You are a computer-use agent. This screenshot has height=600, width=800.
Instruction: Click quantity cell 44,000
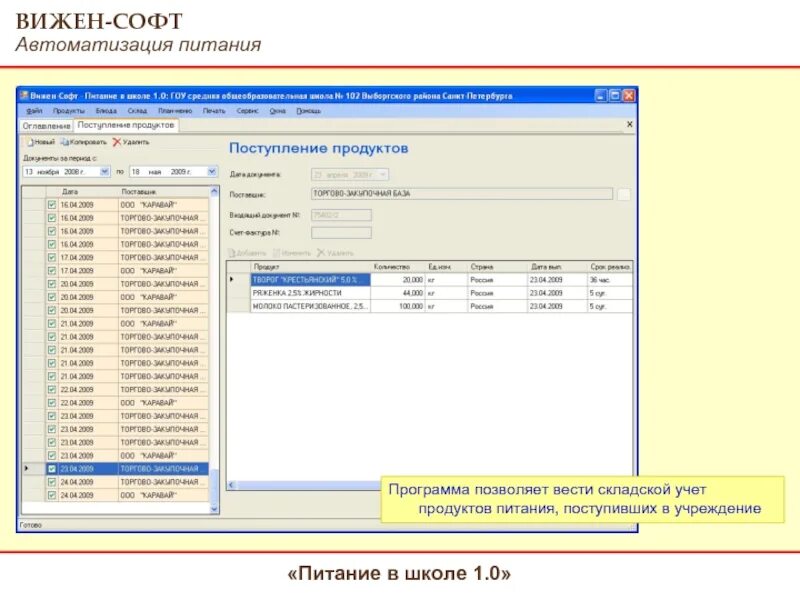(x=398, y=293)
